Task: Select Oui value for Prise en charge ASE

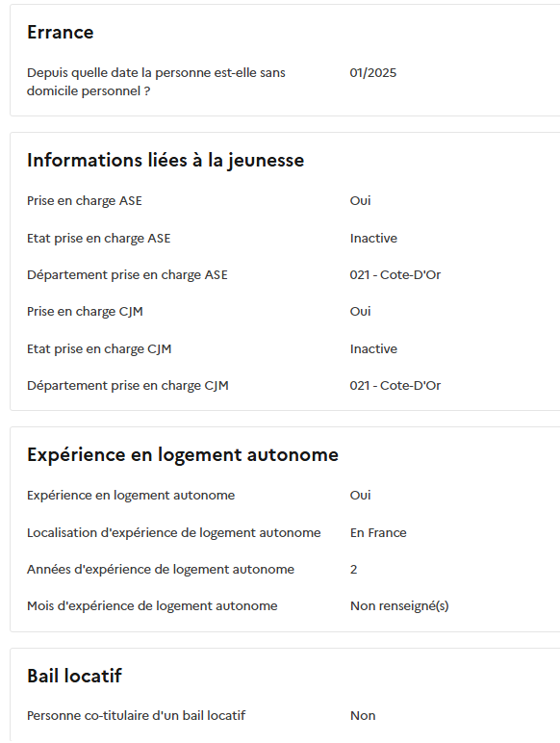Action: pyautogui.click(x=360, y=201)
